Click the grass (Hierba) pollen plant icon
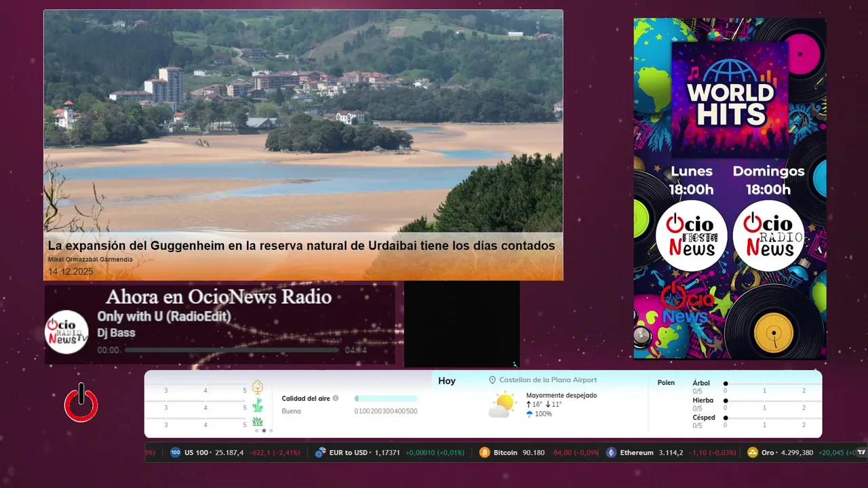The image size is (868, 488). [258, 405]
